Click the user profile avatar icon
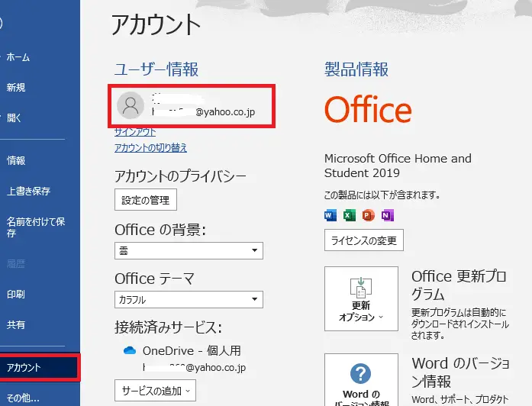The image size is (532, 406). [x=131, y=107]
